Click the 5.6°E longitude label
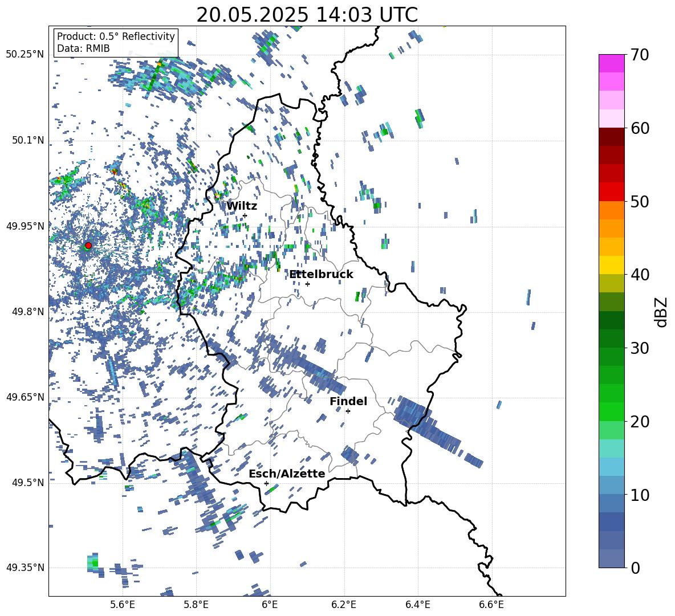675x616 pixels. pos(122,605)
